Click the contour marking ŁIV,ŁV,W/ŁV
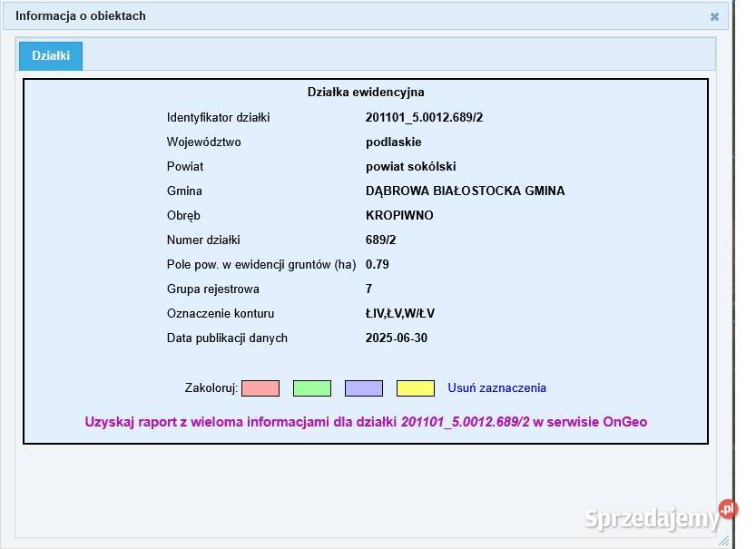This screenshot has width=756, height=549. pos(400,314)
